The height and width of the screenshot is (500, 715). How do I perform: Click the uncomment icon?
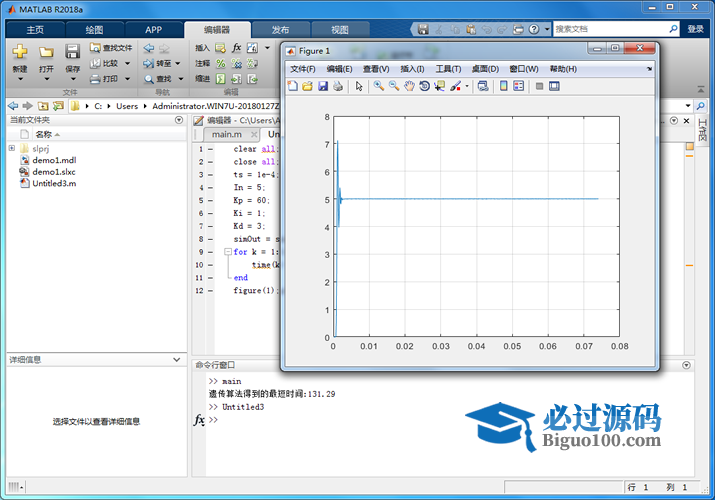pos(237,63)
